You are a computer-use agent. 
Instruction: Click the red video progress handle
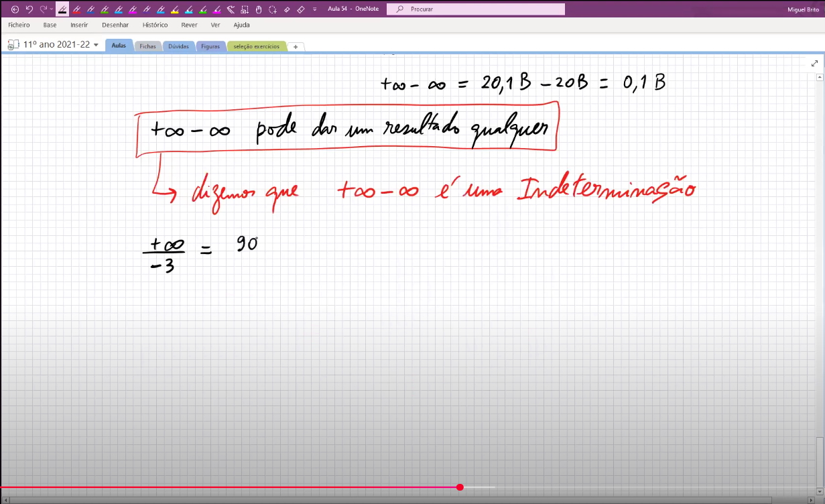tap(460, 487)
